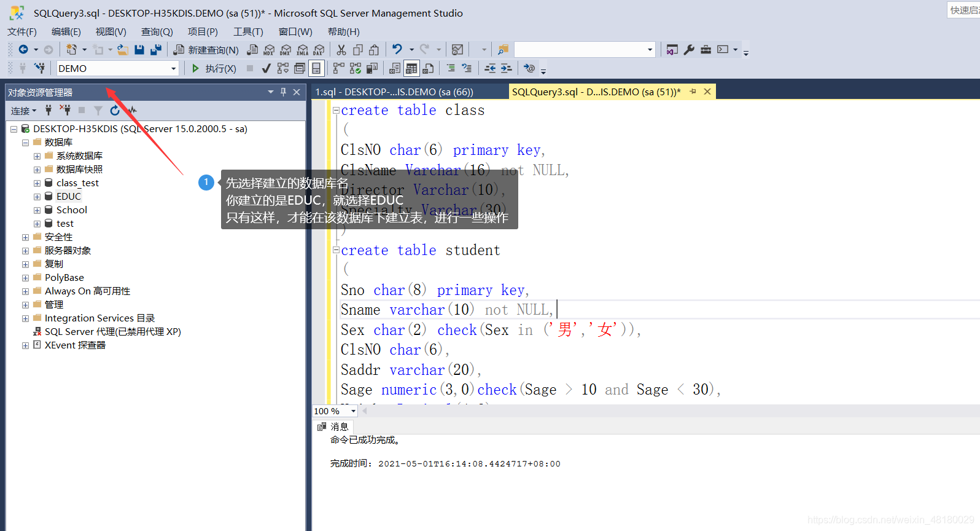Viewport: 980px width, 531px height.
Task: Click Display Estimated Execution Plan icon
Action: (x=282, y=68)
